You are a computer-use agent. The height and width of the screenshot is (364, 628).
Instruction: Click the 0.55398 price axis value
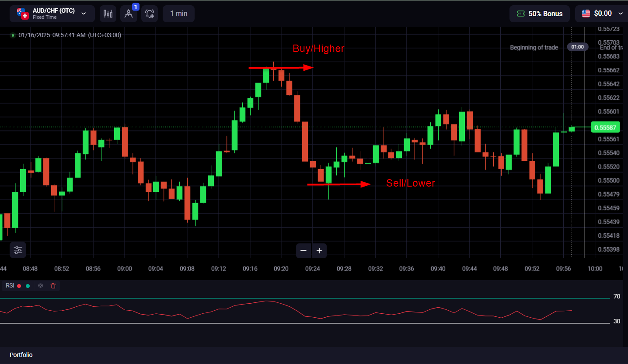(609, 249)
